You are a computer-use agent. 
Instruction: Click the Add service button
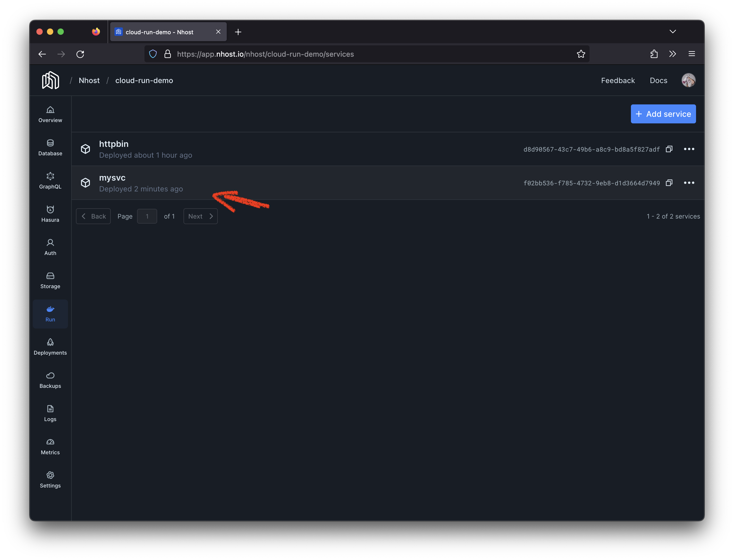[x=663, y=114]
